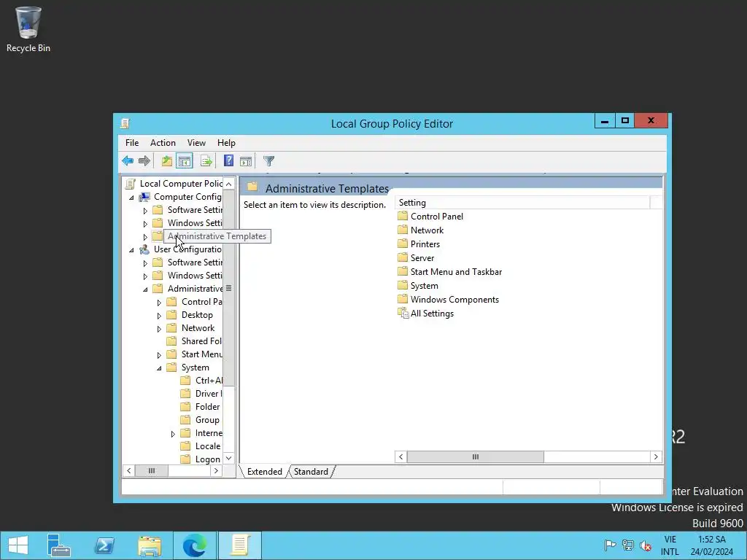Screen dimensions: 747x560
Task: Select the Ctrl+Alt+Del Options tree item
Action: pos(201,381)
